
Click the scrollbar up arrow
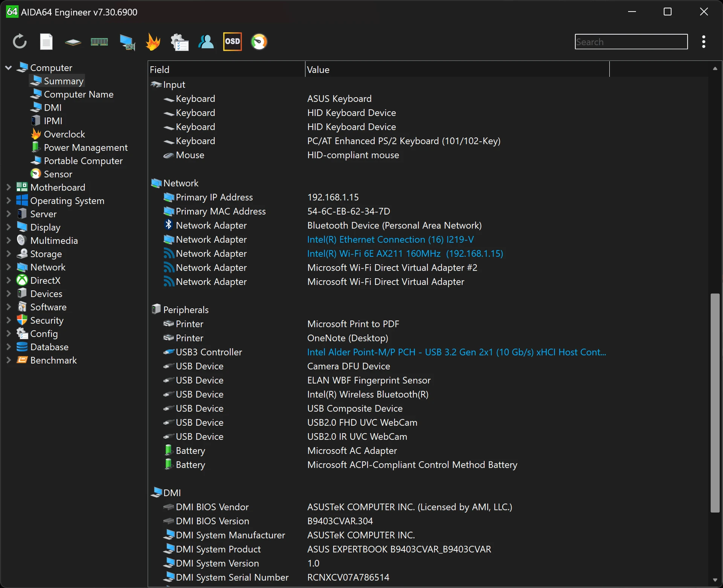(x=715, y=69)
